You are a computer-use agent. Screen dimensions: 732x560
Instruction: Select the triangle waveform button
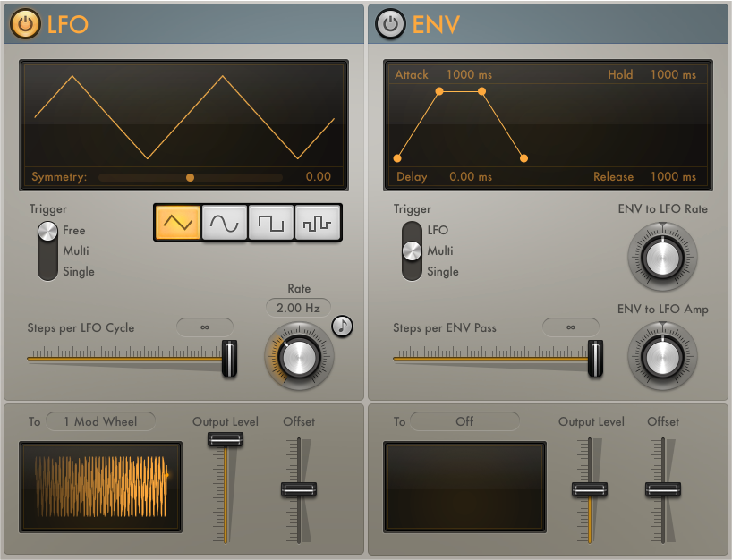click(178, 223)
